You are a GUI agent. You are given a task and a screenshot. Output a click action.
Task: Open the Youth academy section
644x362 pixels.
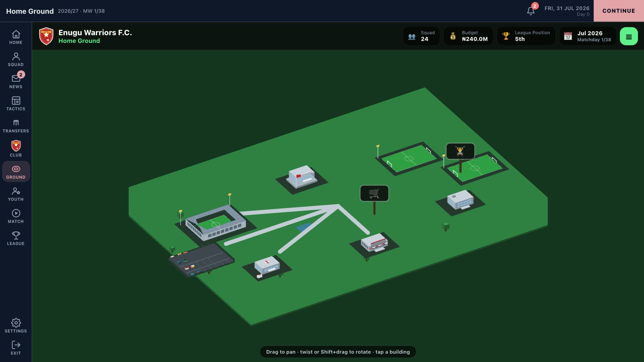16,194
